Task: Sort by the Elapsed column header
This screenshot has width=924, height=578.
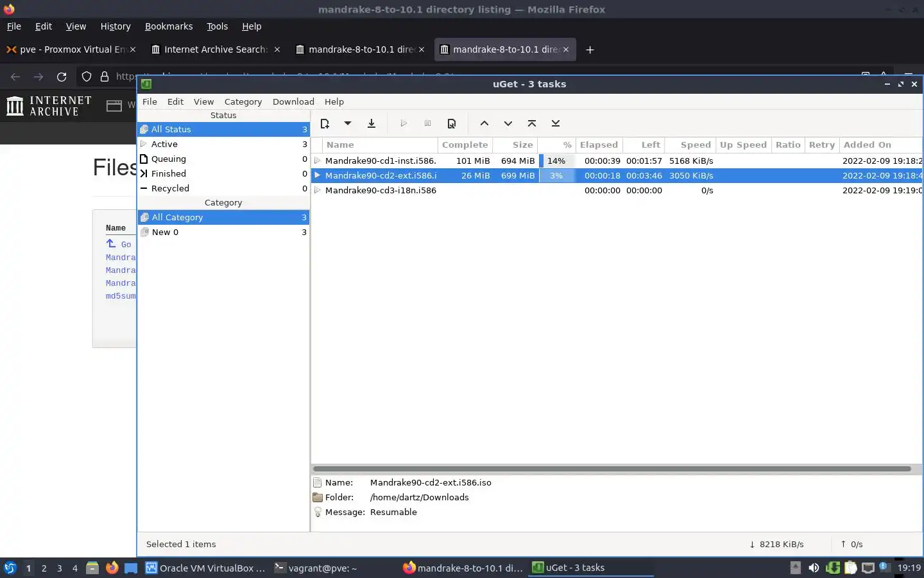Action: 599,144
